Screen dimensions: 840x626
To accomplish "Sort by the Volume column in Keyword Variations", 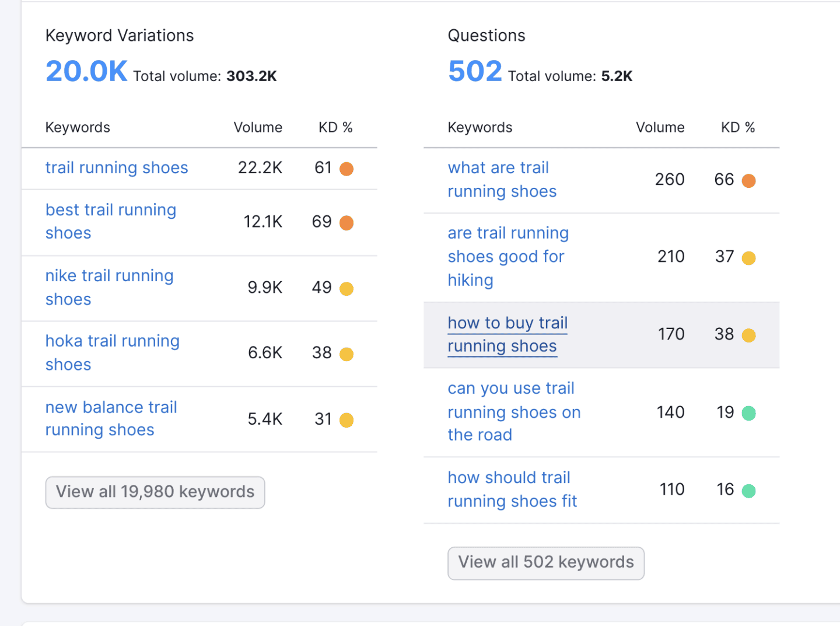I will (x=258, y=127).
